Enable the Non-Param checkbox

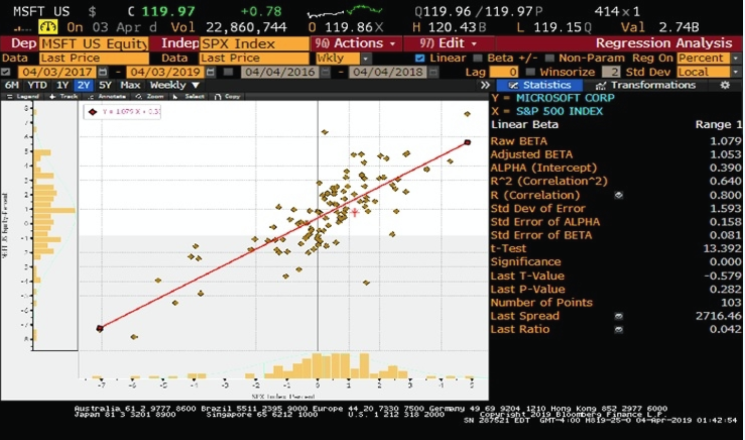[x=549, y=58]
